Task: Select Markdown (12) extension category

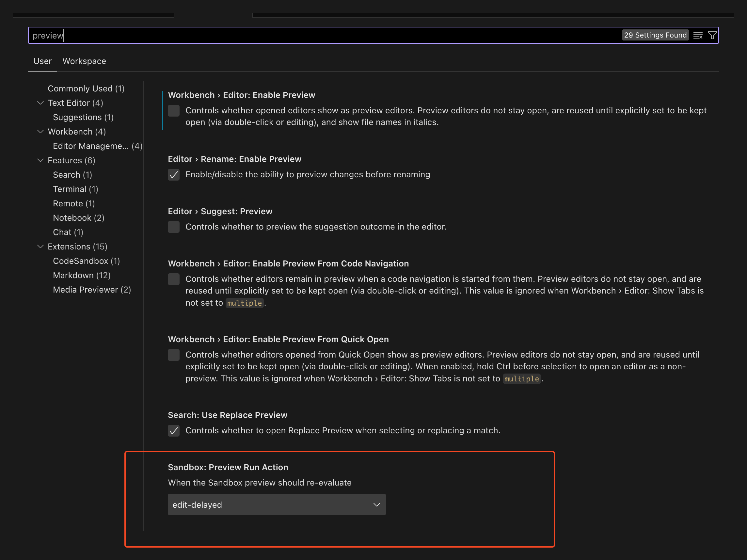Action: point(82,275)
